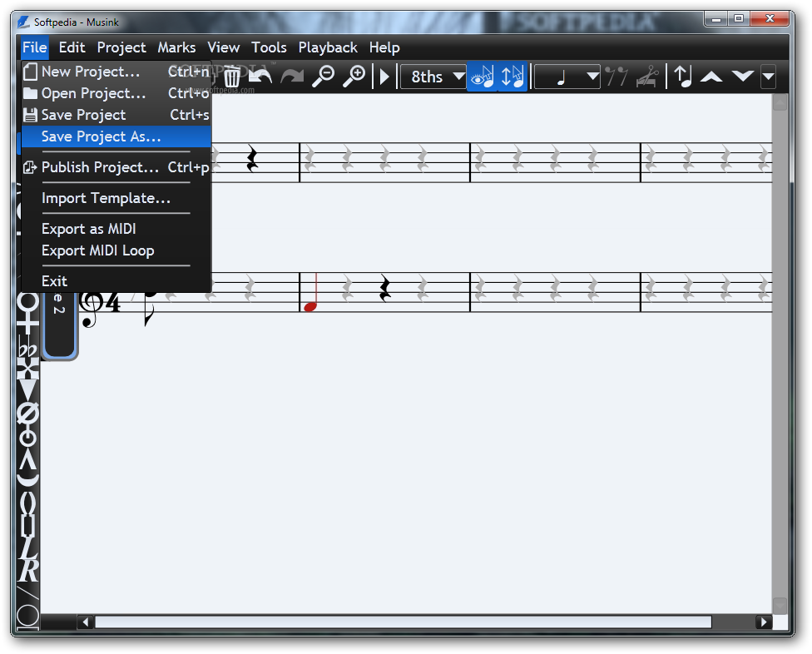Open the Project menu
This screenshot has height=654, width=812.
(121, 47)
